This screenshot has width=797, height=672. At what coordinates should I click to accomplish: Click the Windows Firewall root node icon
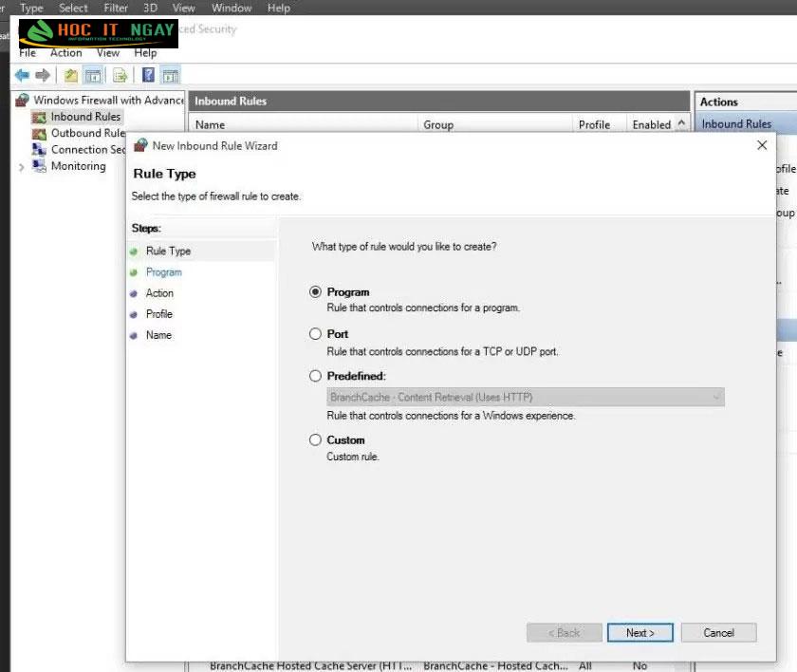pos(23,101)
